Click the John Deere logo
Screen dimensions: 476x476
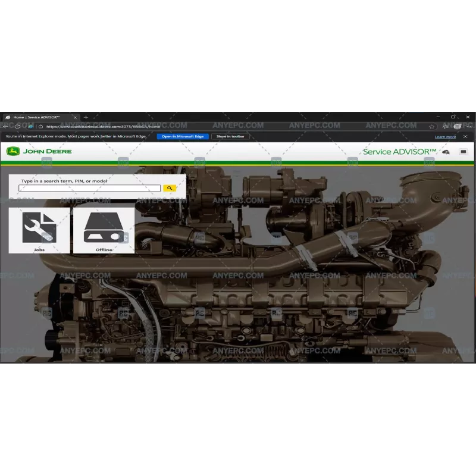point(14,151)
